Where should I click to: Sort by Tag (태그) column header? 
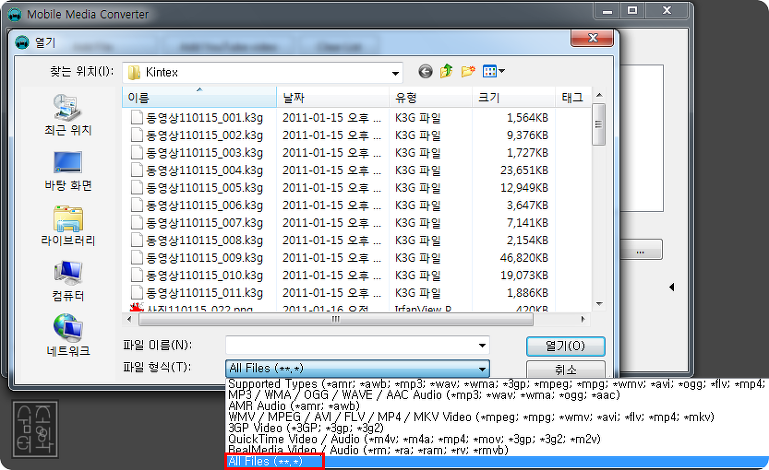pos(573,97)
